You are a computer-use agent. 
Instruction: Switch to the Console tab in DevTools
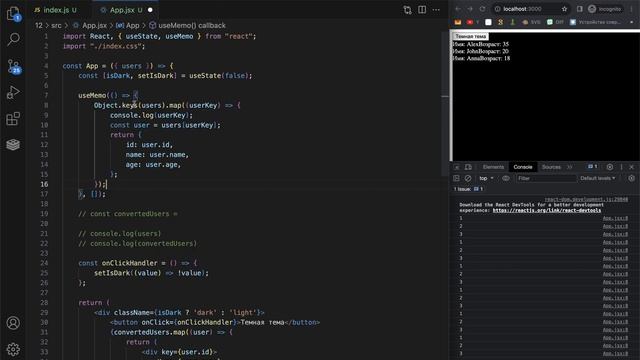coord(523,167)
